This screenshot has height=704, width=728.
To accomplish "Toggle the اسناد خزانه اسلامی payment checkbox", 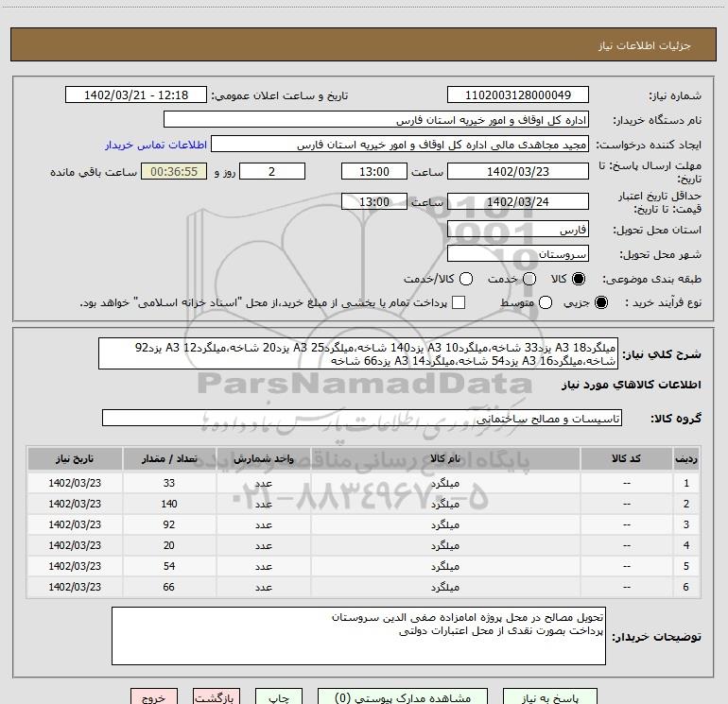I will pos(459,302).
